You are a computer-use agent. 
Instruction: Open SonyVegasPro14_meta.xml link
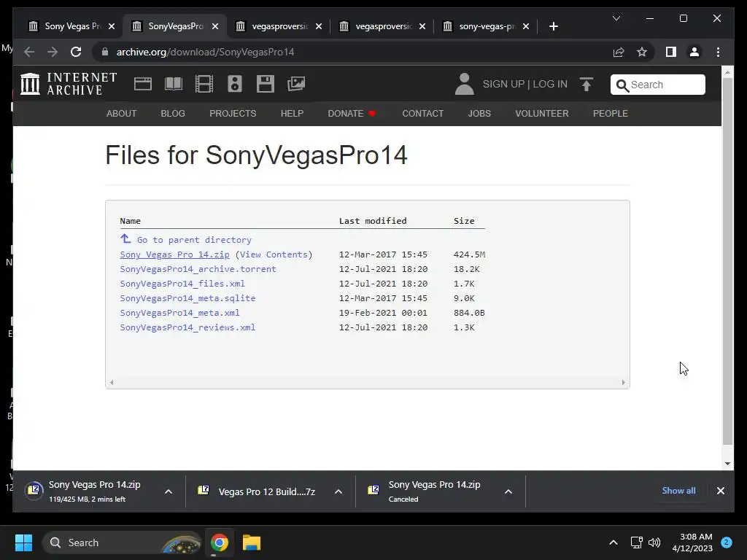179,313
